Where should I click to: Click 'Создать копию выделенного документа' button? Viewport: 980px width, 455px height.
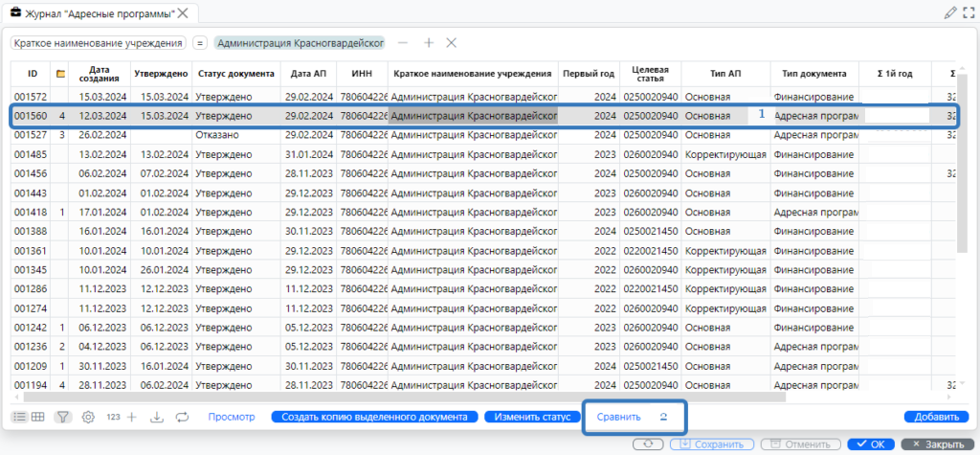[374, 418]
